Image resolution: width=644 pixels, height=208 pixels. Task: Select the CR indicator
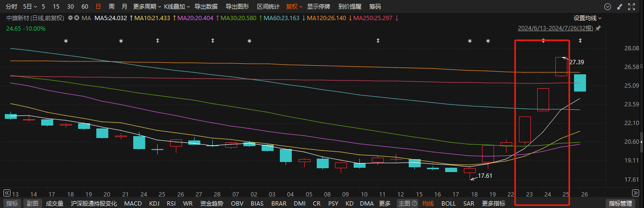317,203
